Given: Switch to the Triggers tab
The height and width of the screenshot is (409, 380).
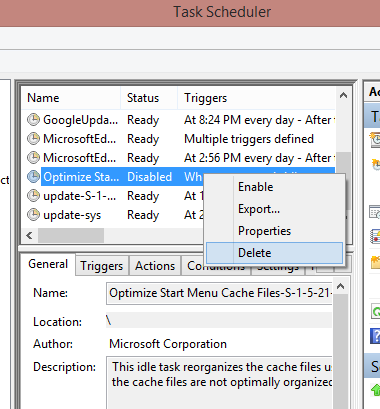Looking at the screenshot, I should pyautogui.click(x=102, y=266).
